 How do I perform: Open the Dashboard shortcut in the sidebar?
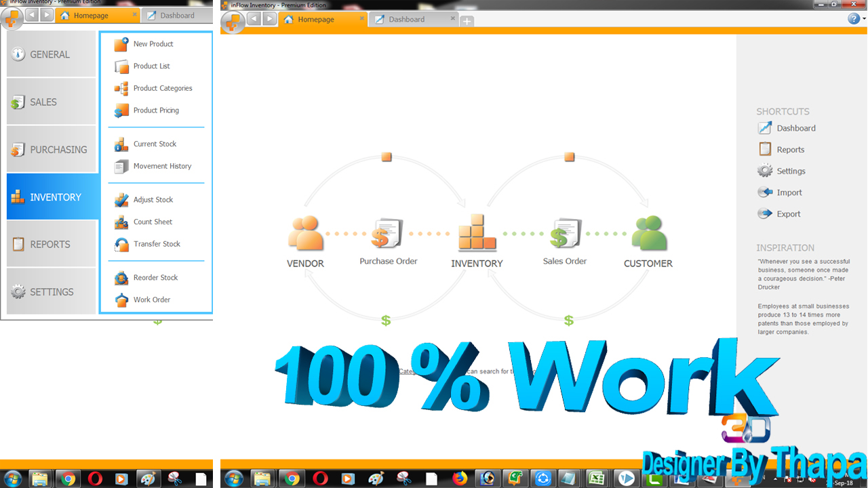(x=787, y=128)
